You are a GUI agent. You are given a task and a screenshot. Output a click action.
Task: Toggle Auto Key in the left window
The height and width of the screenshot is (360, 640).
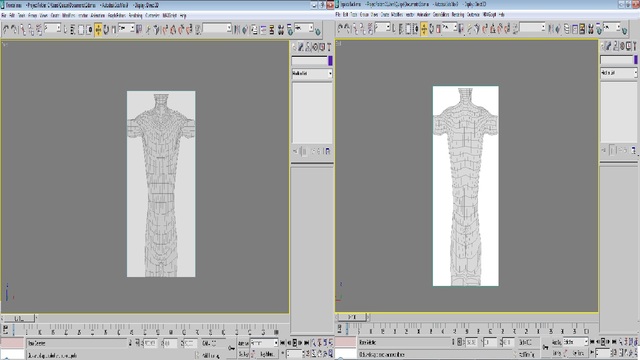(243, 344)
